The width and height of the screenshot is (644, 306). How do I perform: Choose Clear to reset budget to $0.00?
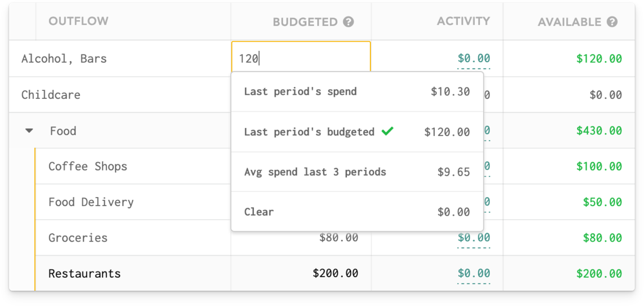click(x=356, y=212)
